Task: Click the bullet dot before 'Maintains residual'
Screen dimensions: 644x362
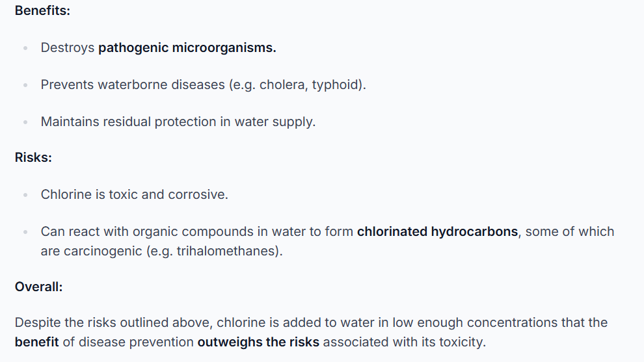Action: [x=25, y=122]
